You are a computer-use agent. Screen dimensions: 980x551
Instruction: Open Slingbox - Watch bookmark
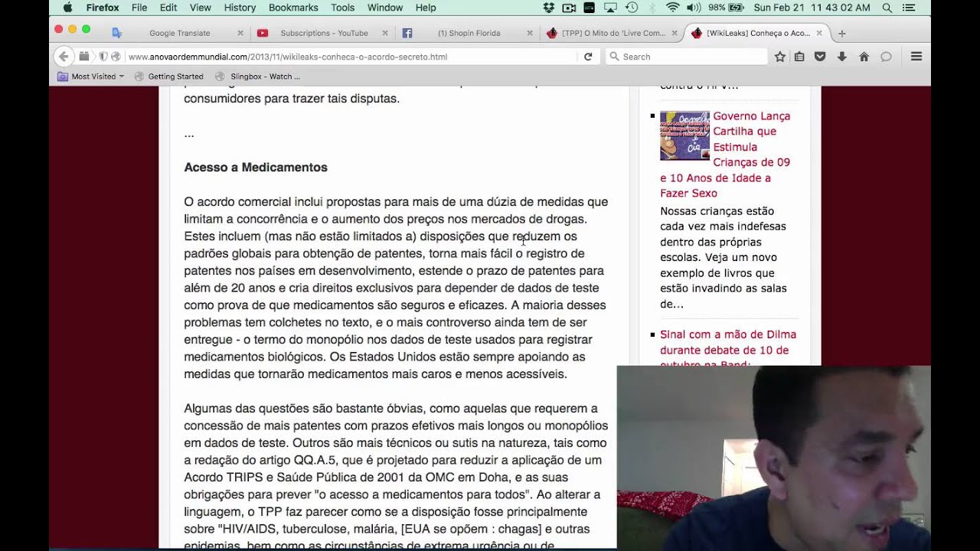(258, 77)
